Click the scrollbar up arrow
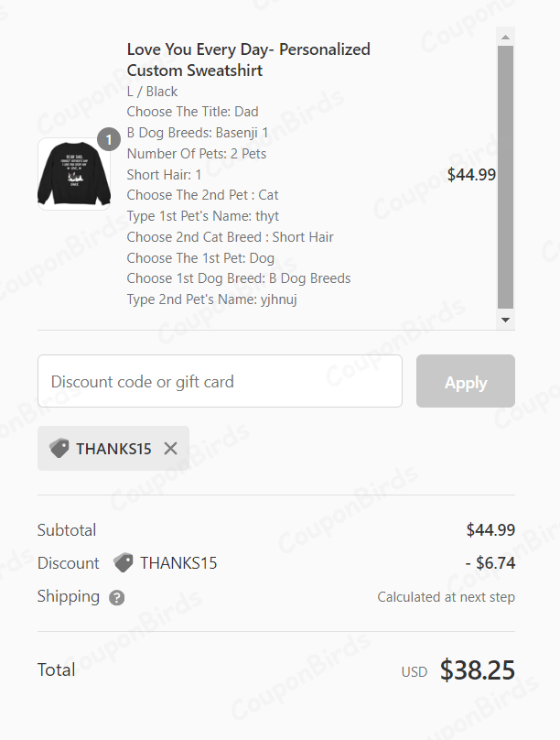This screenshot has height=740, width=560. [x=505, y=38]
